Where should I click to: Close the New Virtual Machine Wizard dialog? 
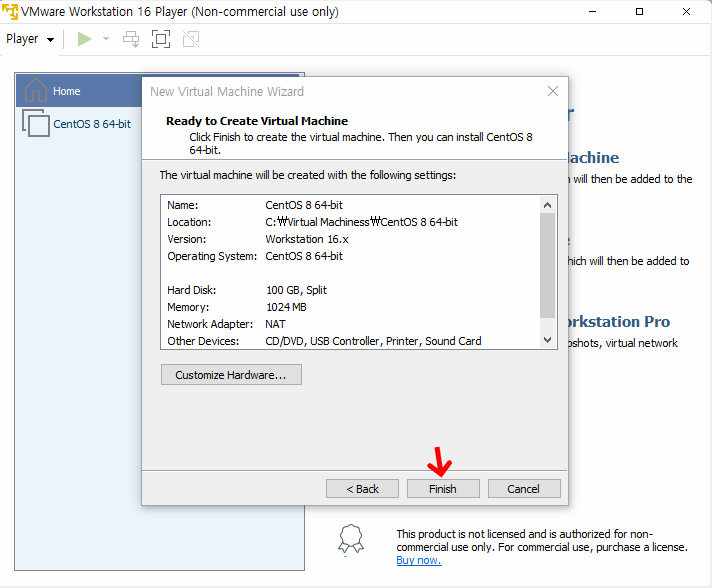553,91
